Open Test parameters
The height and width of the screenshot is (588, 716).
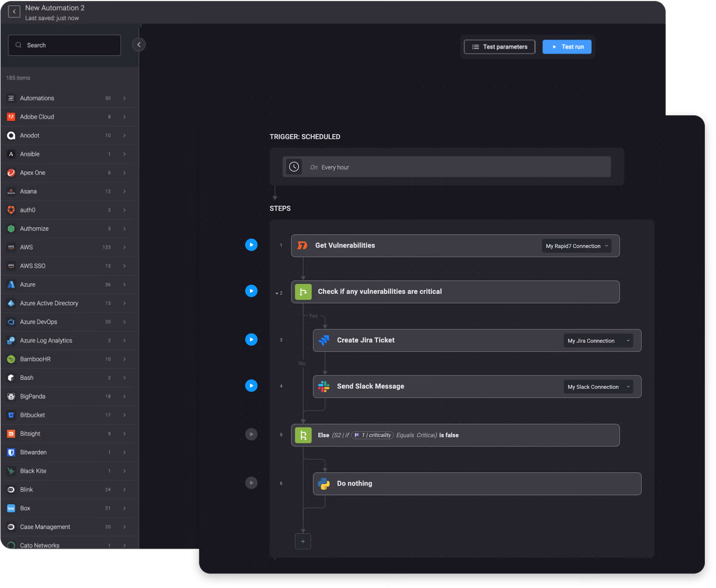499,47
